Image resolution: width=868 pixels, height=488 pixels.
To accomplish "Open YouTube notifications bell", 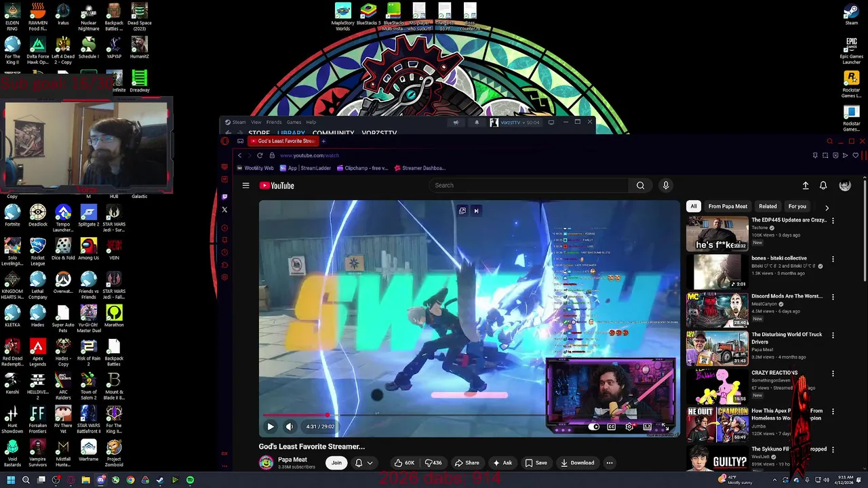I will tap(823, 186).
